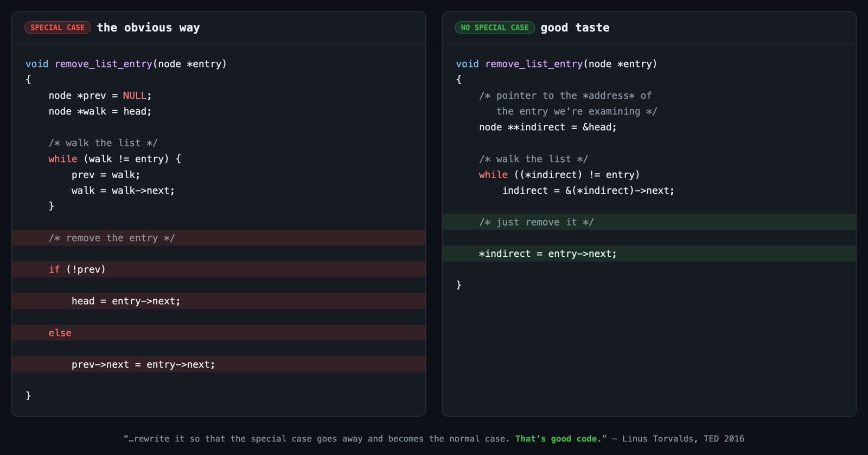
Task: Click the heading 'the obvious way'
Action: point(148,28)
